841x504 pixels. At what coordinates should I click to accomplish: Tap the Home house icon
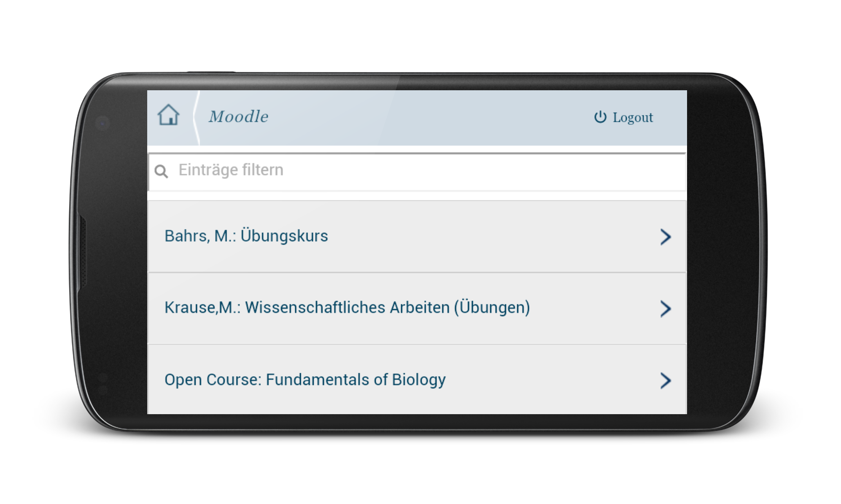[x=169, y=115]
